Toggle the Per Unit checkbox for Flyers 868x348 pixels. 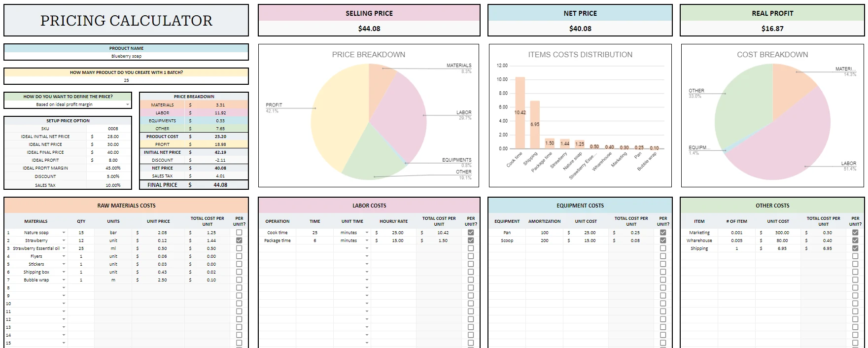239,256
